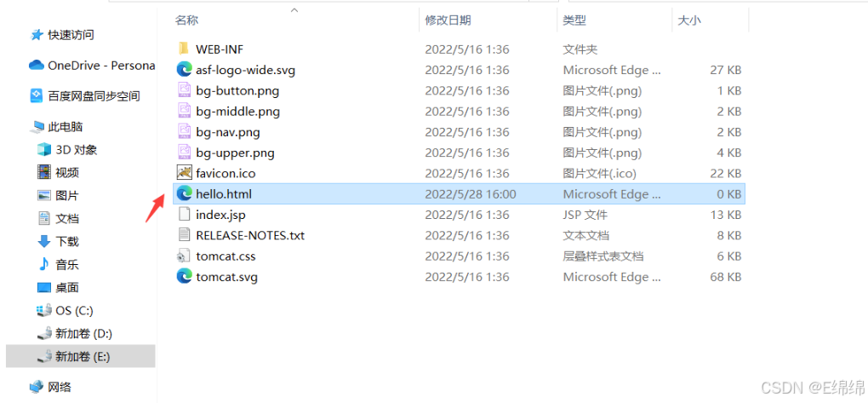Click the PNG icon next to bg-nav.png
The image size is (868, 403).
tap(184, 132)
